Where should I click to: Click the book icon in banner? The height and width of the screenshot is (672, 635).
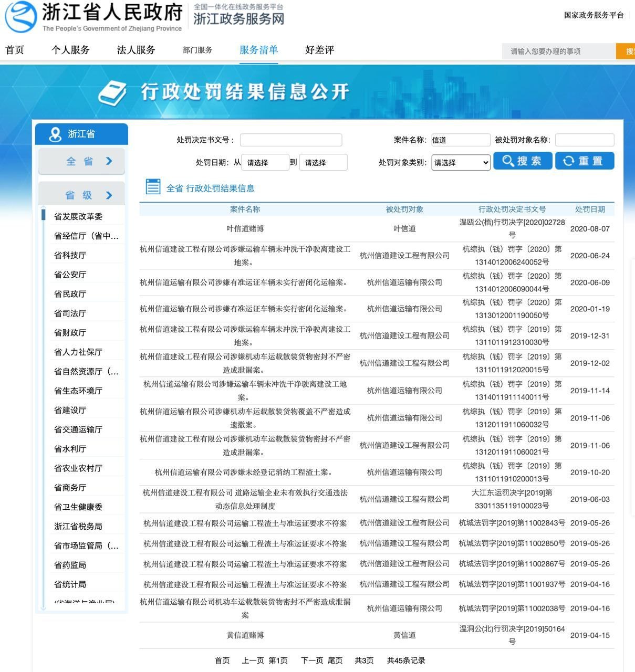(112, 93)
